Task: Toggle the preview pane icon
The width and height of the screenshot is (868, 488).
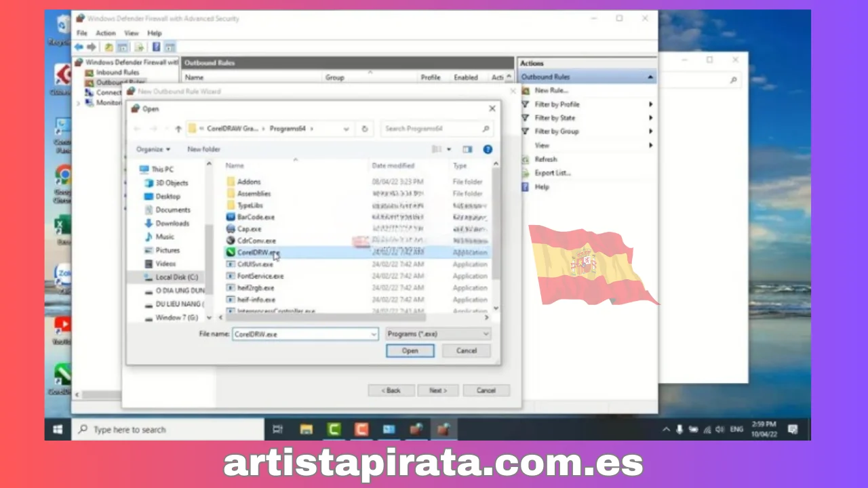Action: pos(467,149)
